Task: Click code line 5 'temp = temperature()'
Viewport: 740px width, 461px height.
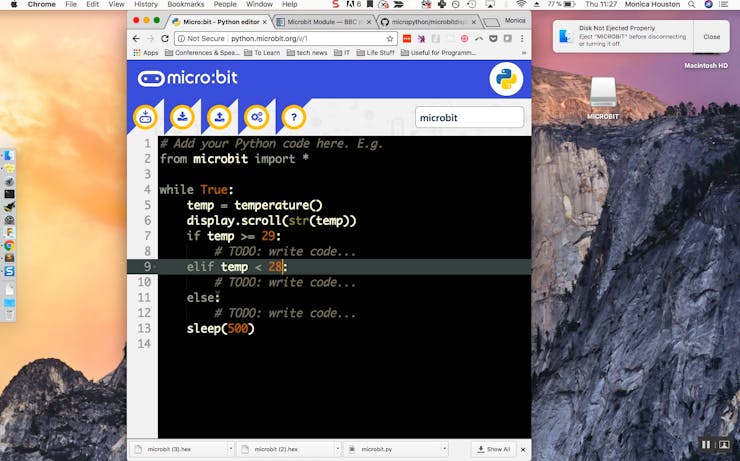Action: 254,205
